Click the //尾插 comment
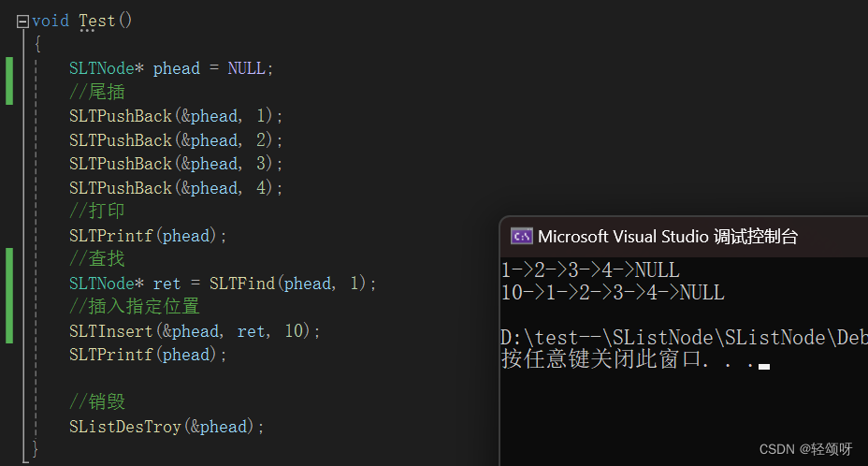Image resolution: width=868 pixels, height=466 pixels. (97, 92)
